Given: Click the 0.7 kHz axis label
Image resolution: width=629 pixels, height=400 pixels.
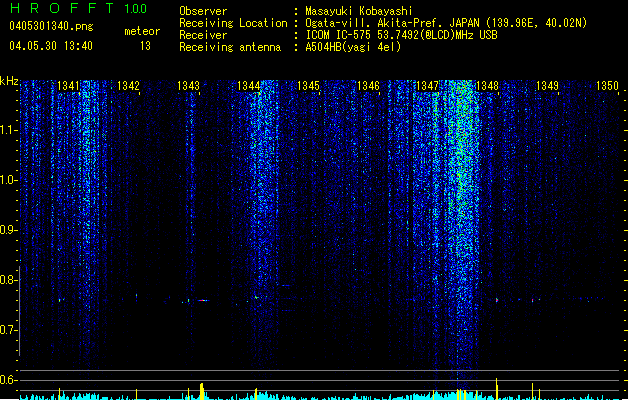Looking at the screenshot, I should pos(8,330).
